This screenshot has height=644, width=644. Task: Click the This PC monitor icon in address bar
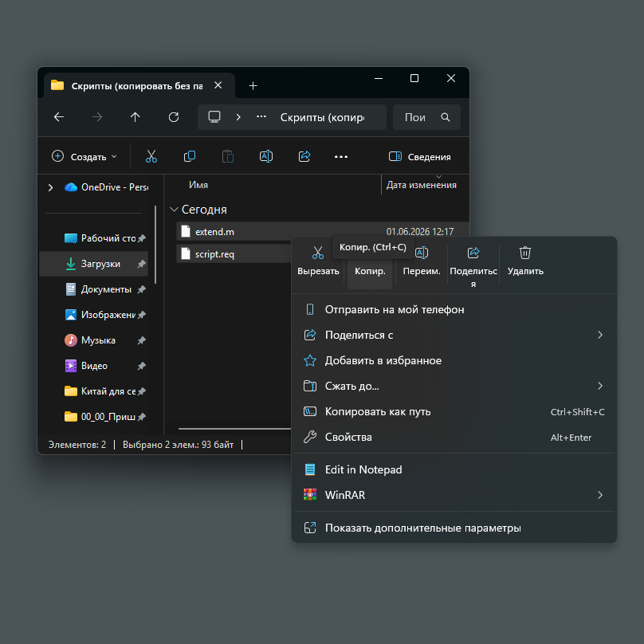point(214,117)
